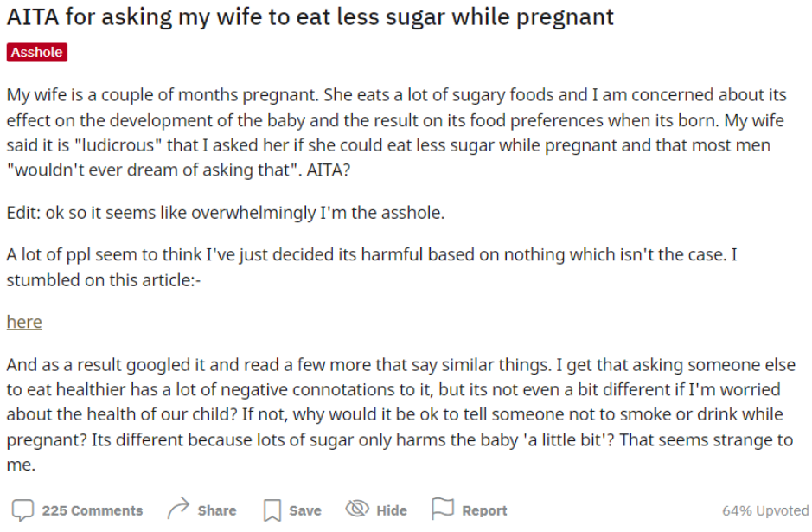The image size is (812, 532).
Task: Click the speech bubble comments icon
Action: pyautogui.click(x=22, y=510)
